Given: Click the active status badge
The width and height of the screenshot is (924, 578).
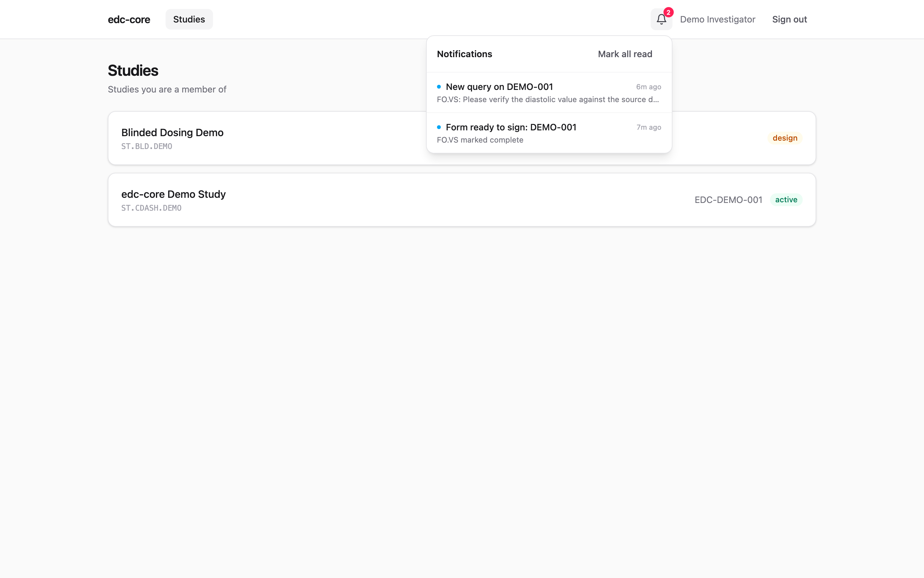Looking at the screenshot, I should tap(786, 199).
